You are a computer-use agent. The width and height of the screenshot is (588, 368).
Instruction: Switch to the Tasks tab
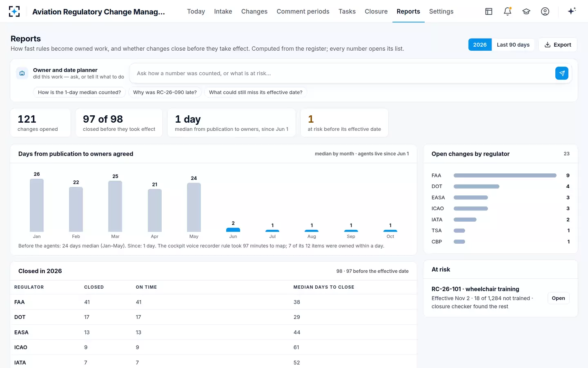point(347,11)
